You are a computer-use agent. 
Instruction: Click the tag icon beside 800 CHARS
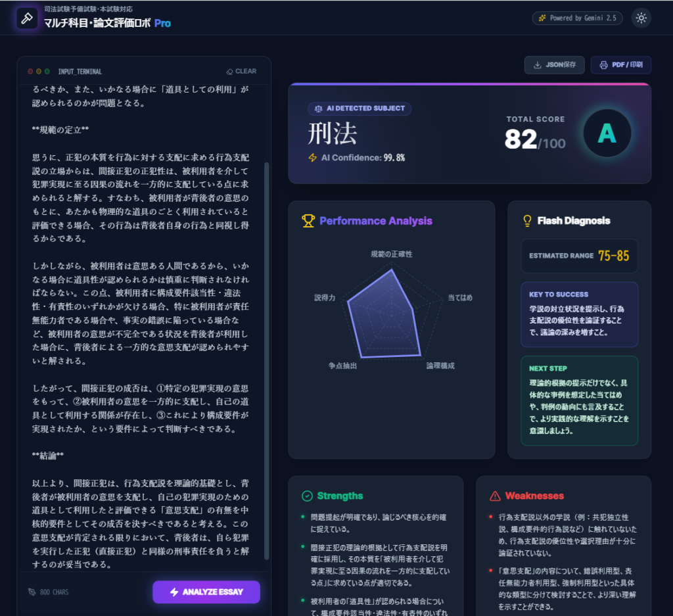tap(32, 592)
